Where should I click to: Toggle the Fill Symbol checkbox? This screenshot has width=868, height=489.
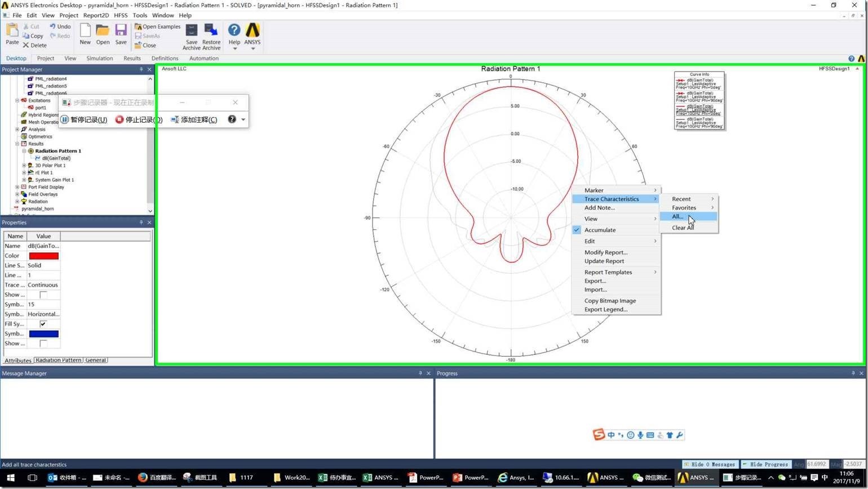click(43, 324)
